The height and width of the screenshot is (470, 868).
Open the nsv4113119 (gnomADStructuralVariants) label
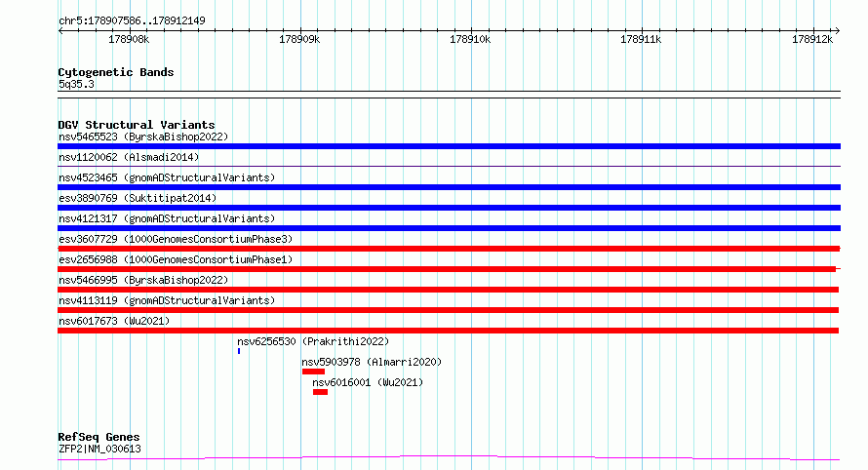[167, 300]
